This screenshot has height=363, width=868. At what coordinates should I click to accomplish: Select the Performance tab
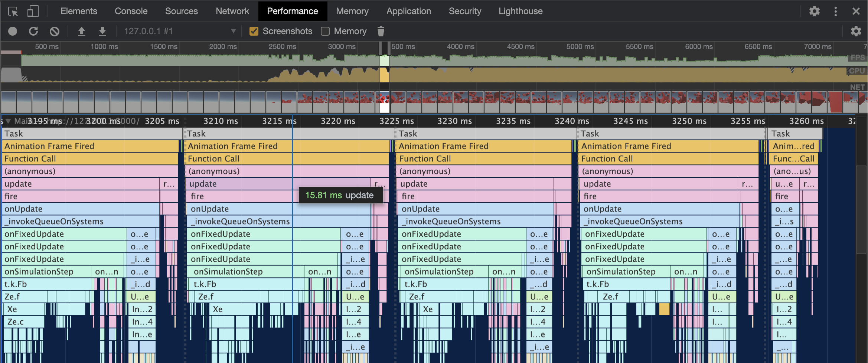click(293, 11)
